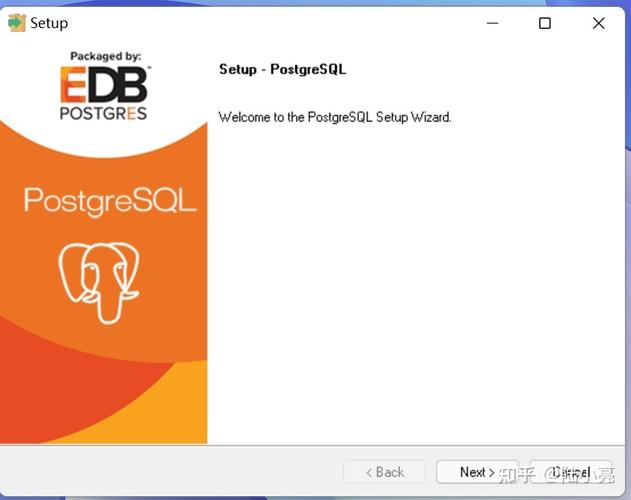Viewport: 631px width, 500px height.
Task: Click the Setup installer icon in title bar
Action: click(16, 23)
